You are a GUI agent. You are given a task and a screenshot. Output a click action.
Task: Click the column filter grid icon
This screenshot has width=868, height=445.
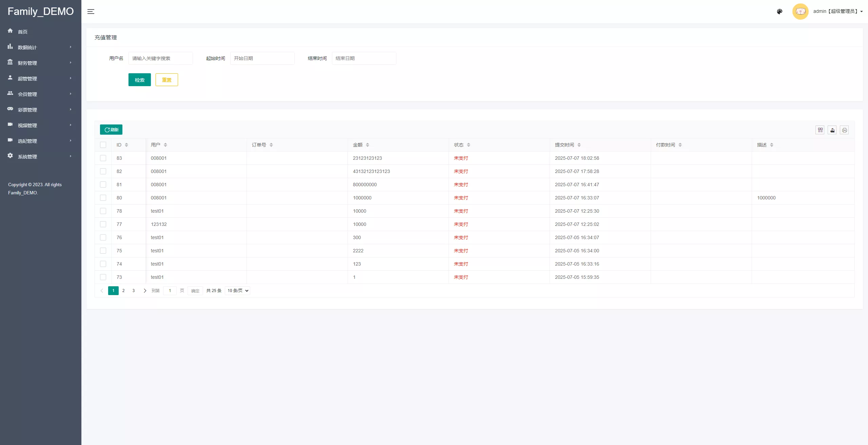[820, 130]
